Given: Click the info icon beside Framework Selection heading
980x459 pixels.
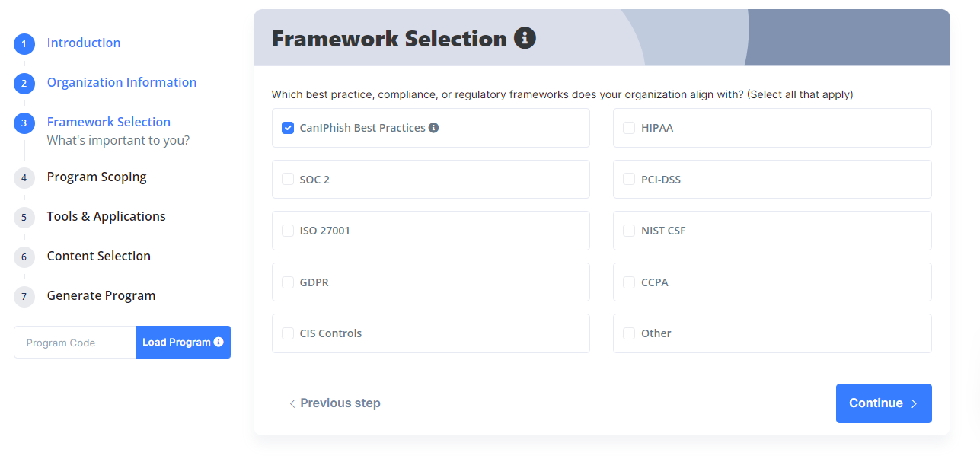Looking at the screenshot, I should click(525, 38).
